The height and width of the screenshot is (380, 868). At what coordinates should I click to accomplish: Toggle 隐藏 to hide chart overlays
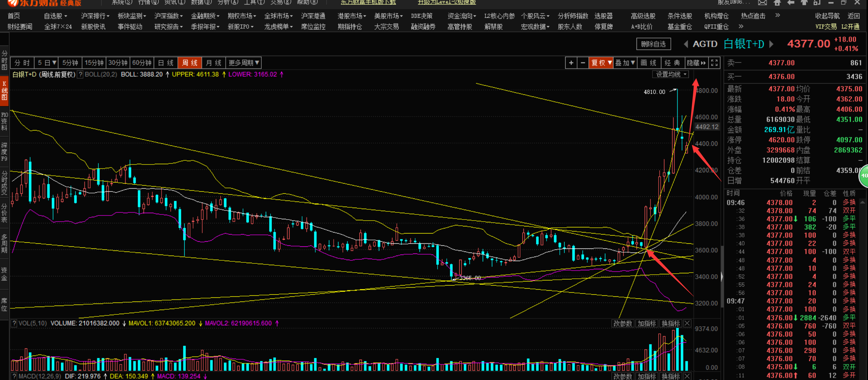[694, 63]
